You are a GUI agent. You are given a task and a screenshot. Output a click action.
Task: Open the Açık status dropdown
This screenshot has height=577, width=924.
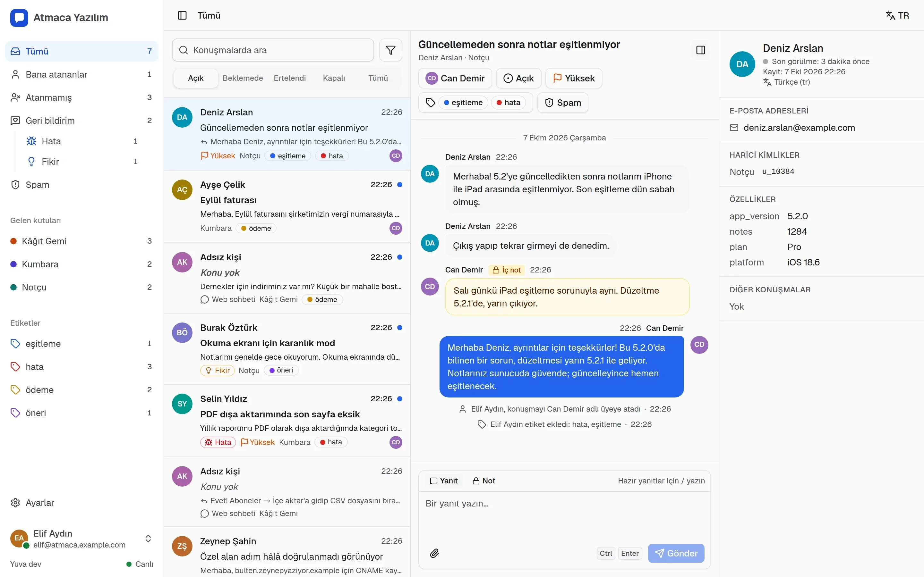click(518, 78)
